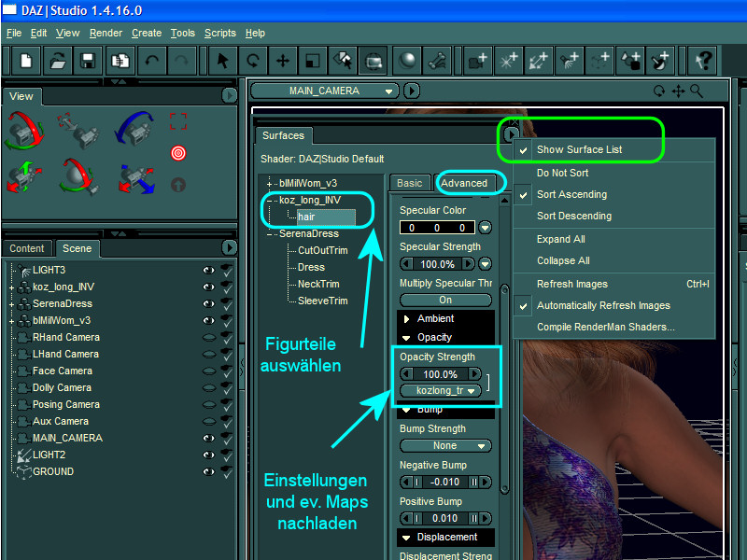This screenshot has width=747, height=560.
Task: Open the Scripts menu
Action: click(x=220, y=33)
